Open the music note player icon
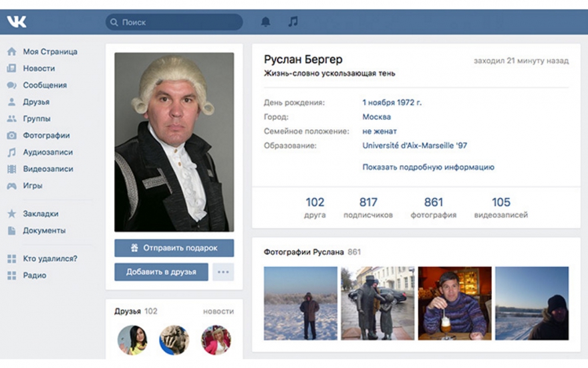Viewport: 588px width, 368px height. pos(293,22)
